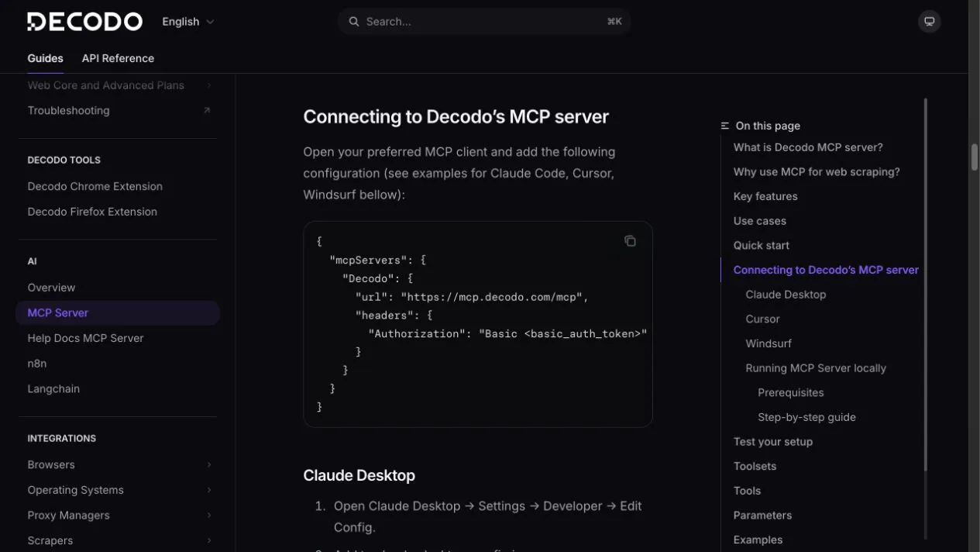The width and height of the screenshot is (980, 552).
Task: Open Help Docs MCP Server page
Action: coord(85,338)
